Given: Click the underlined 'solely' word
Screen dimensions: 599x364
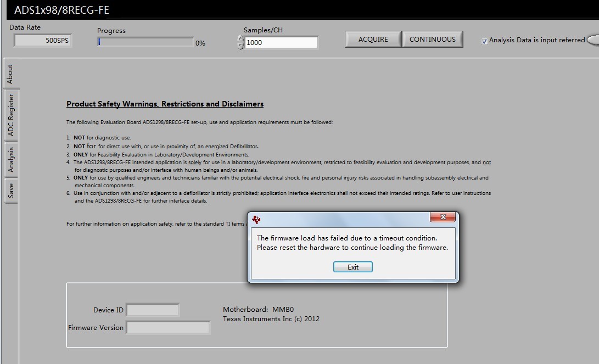Looking at the screenshot, I should (x=195, y=163).
